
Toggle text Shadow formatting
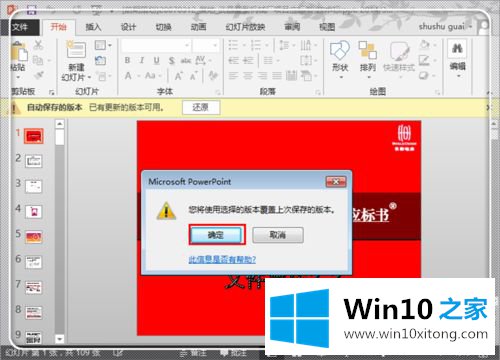coord(171,60)
